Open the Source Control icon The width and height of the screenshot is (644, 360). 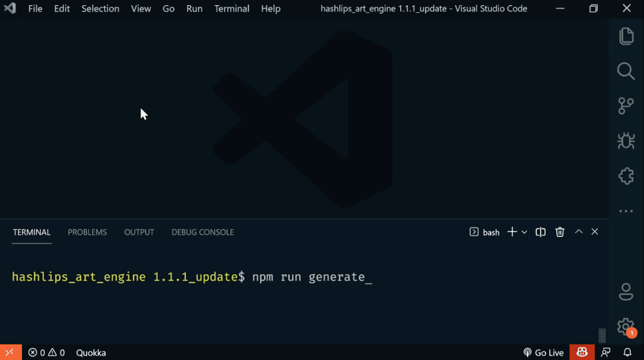point(626,106)
